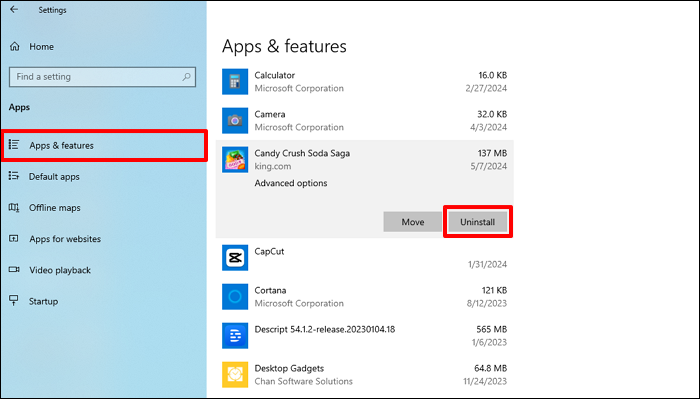Viewport: 700px width, 399px height.
Task: Click the Default apps sidebar icon
Action: click(14, 176)
